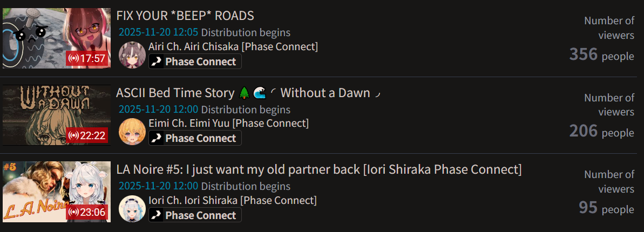Click Airi Chisaka's round avatar icon
This screenshot has height=232, width=644.
click(132, 54)
